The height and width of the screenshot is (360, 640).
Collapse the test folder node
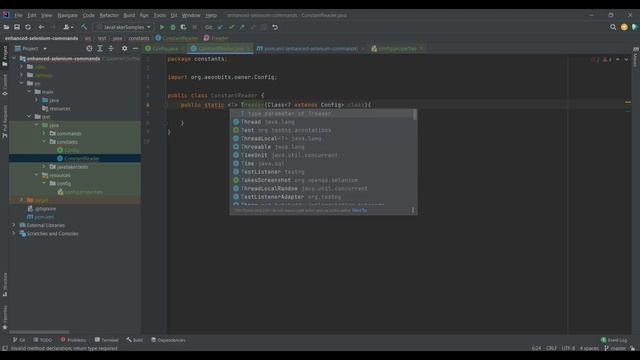pyautogui.click(x=29, y=117)
